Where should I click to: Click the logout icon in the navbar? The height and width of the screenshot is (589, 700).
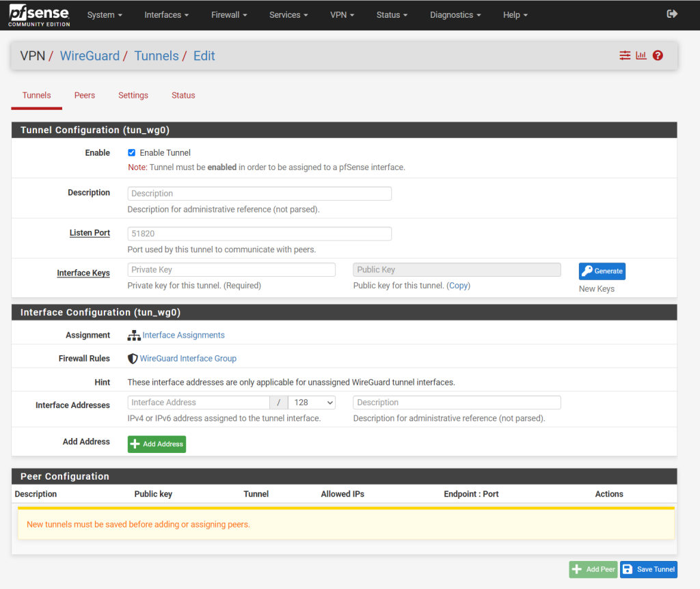tap(672, 14)
